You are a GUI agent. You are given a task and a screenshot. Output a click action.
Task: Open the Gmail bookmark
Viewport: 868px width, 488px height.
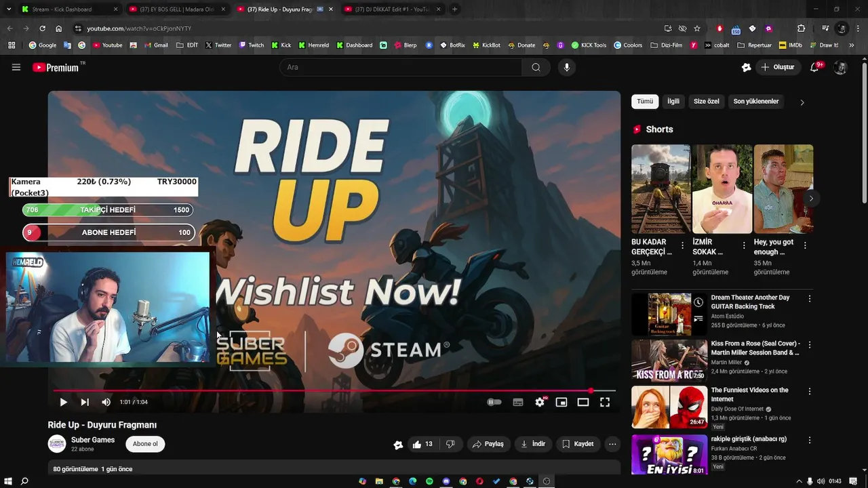tap(156, 45)
